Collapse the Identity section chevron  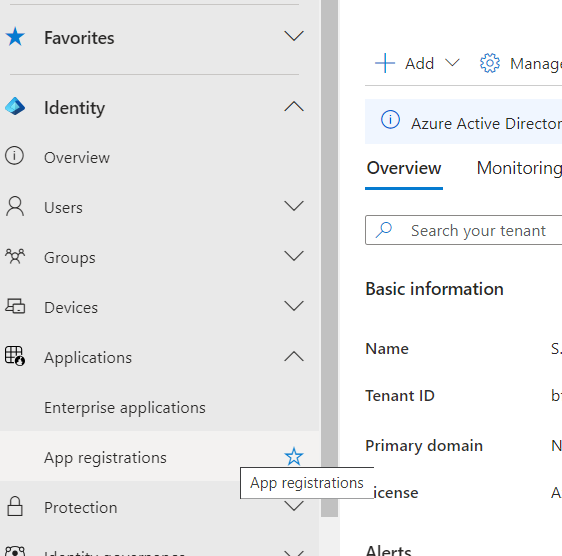(294, 106)
